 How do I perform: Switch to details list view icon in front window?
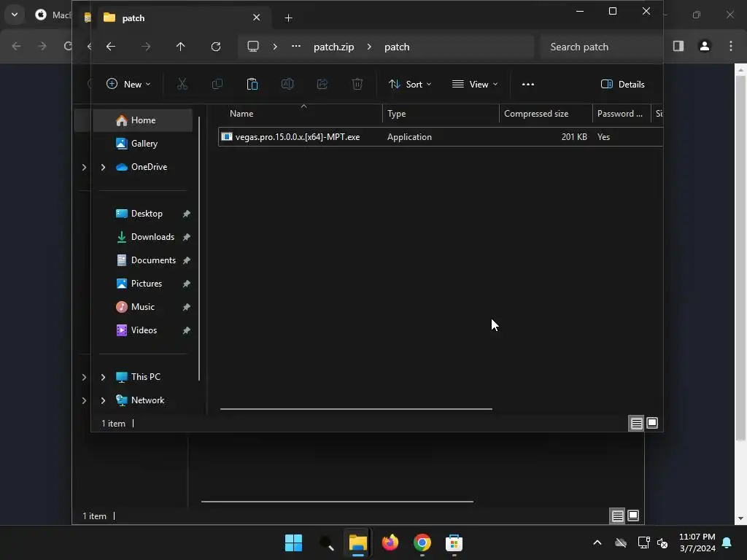[636, 424]
